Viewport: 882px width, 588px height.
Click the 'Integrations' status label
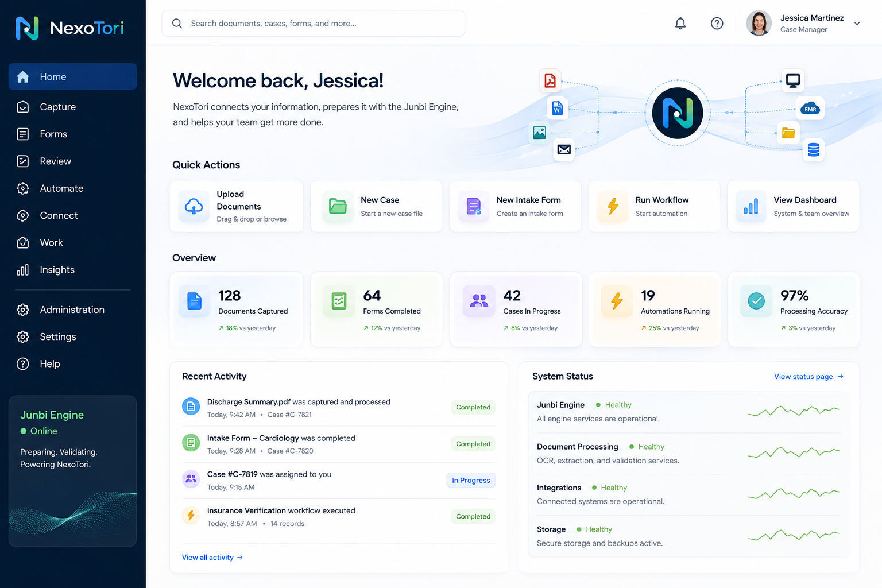(559, 488)
